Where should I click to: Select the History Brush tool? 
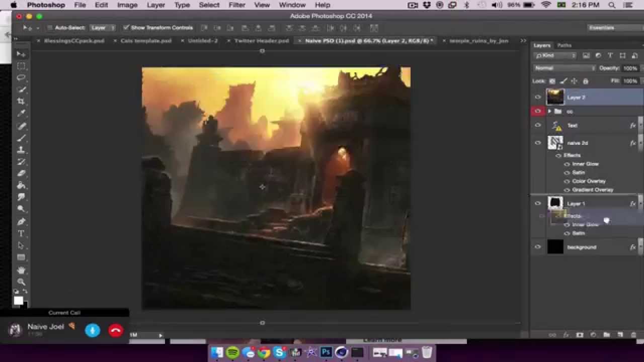point(21,162)
